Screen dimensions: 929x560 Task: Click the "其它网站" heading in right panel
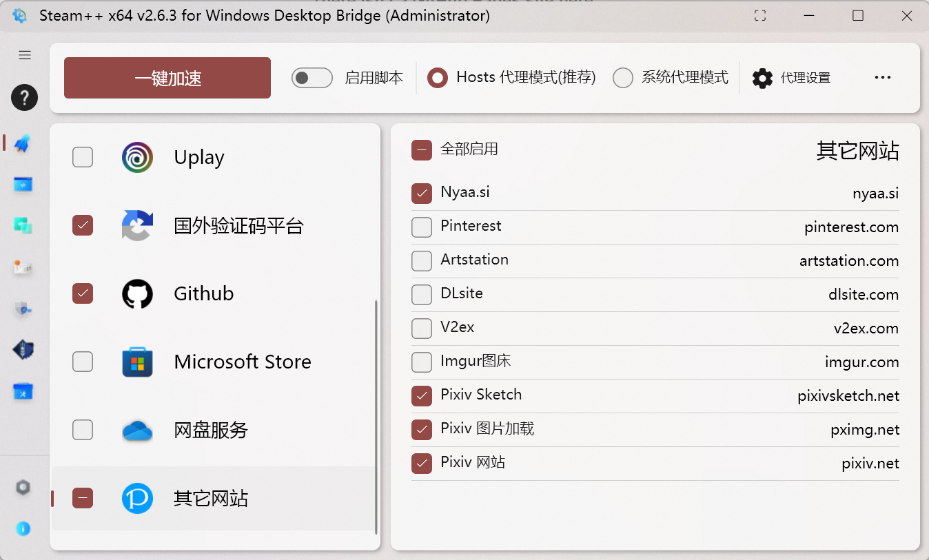(x=858, y=151)
